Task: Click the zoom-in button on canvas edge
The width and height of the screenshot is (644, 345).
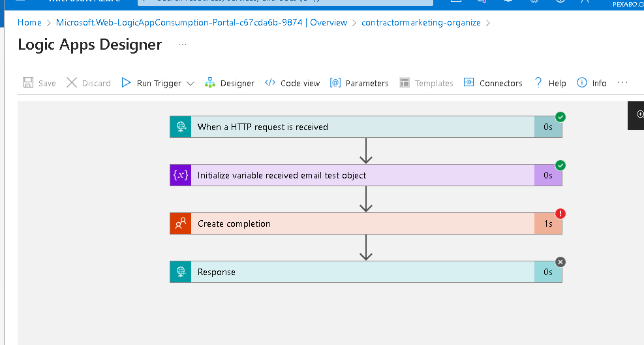Action: (639, 114)
